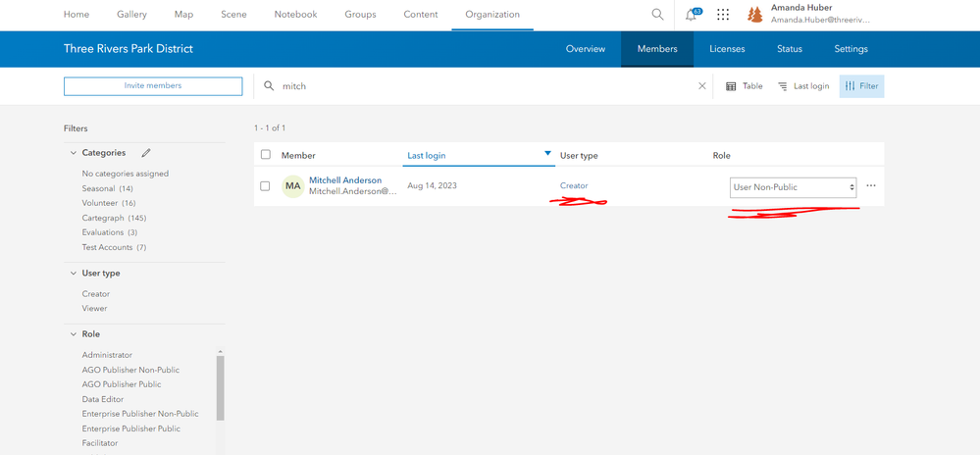Open the Content tab
This screenshot has height=455, width=980.
421,15
